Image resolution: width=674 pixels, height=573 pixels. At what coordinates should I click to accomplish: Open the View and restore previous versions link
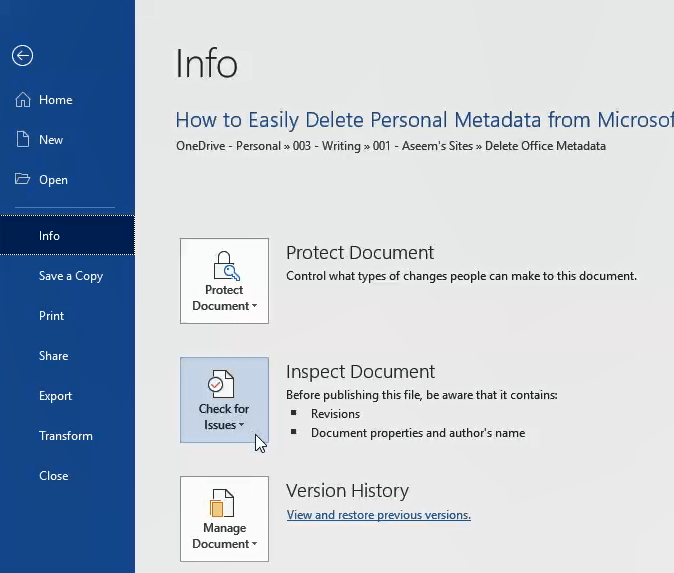(378, 515)
